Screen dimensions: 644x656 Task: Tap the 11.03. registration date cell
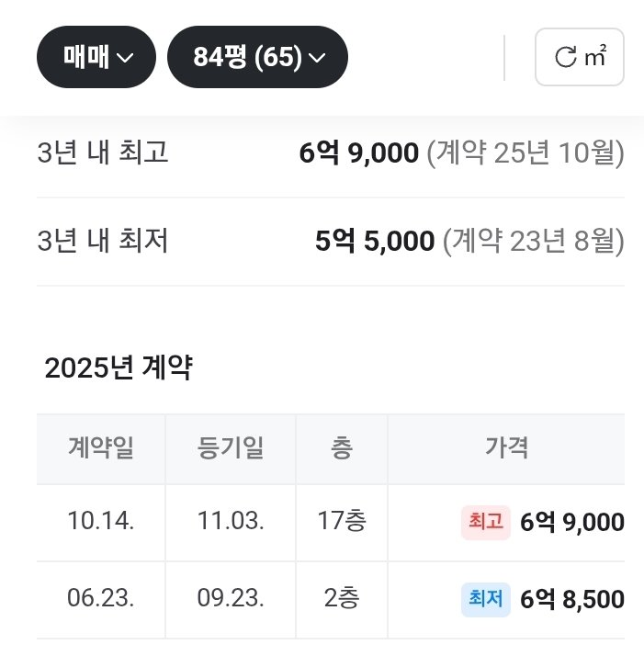(231, 522)
